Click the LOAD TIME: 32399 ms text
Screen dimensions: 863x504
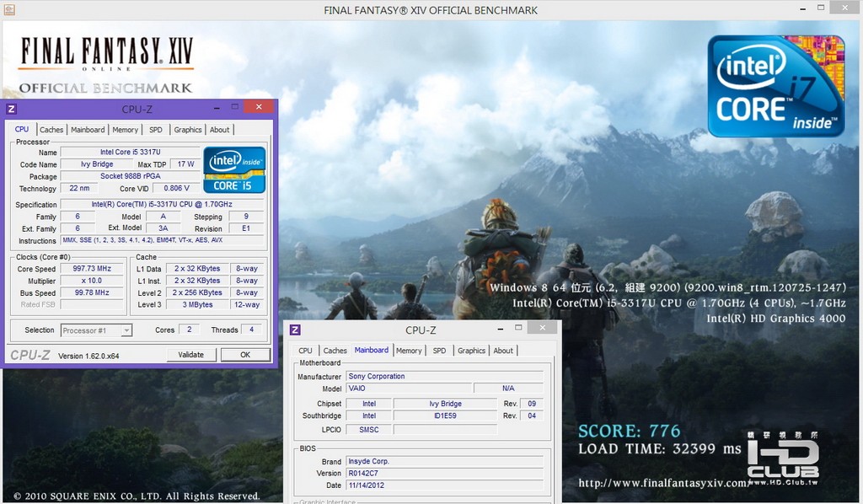point(659,449)
